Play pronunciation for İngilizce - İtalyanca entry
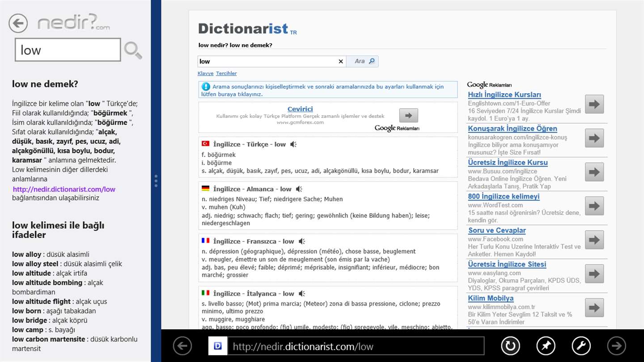Image resolution: width=644 pixels, height=362 pixels. (302, 294)
